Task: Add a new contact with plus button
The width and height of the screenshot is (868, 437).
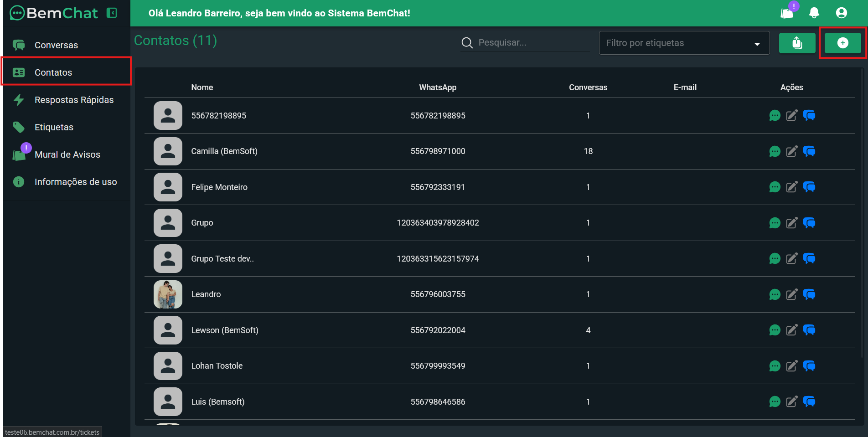Action: [842, 43]
